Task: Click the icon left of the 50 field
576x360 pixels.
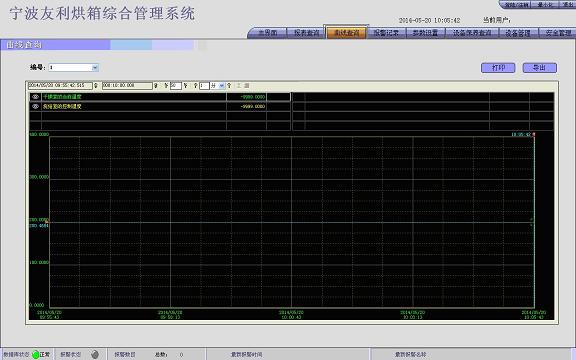Action: coord(166,86)
